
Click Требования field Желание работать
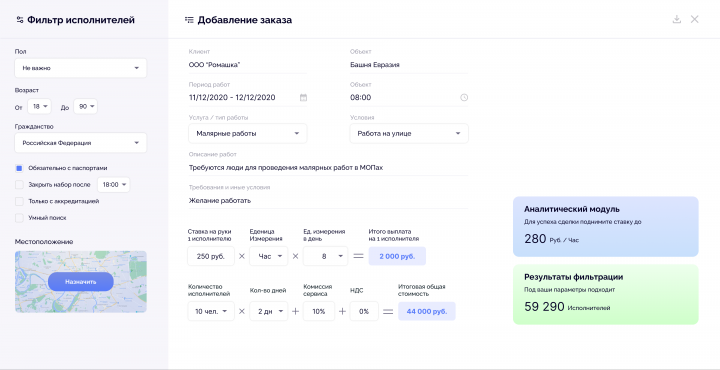(328, 201)
